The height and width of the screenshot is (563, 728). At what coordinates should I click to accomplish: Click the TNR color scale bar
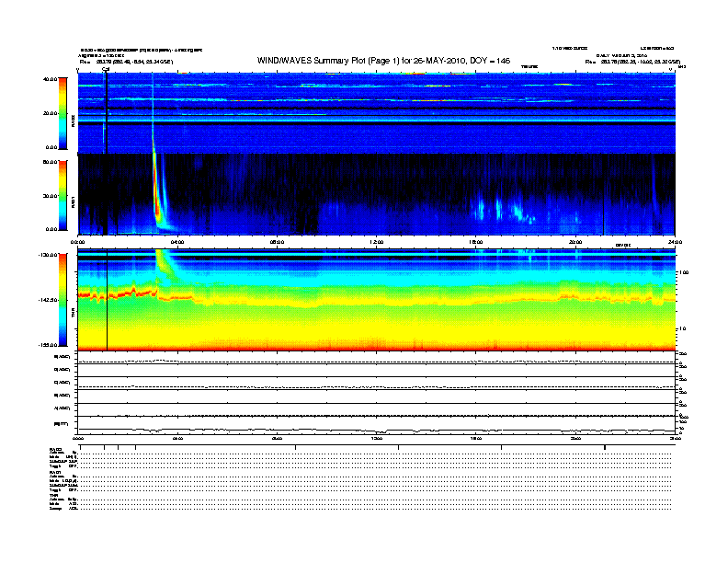63,300
